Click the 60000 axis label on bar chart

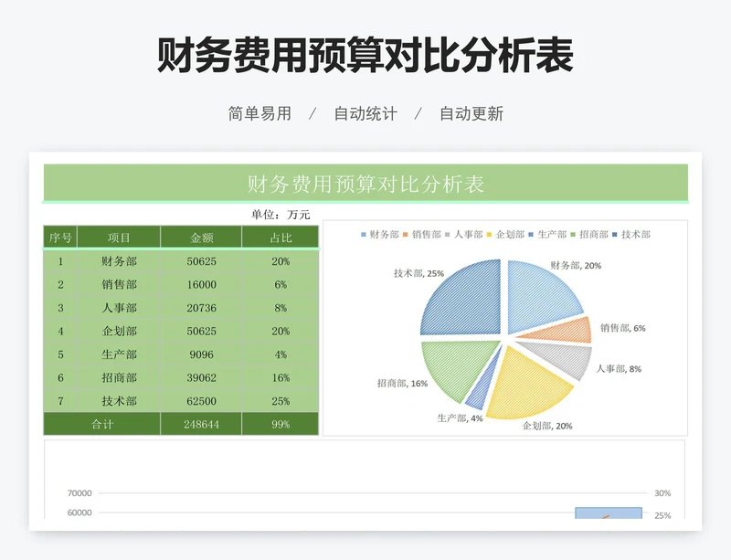click(x=79, y=512)
